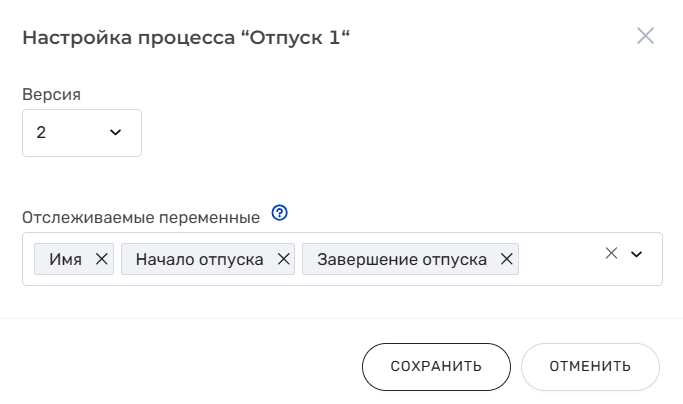Screen dimensions: 683x404
Task: Remove the "Начало отпуска" tag
Action: (x=283, y=259)
